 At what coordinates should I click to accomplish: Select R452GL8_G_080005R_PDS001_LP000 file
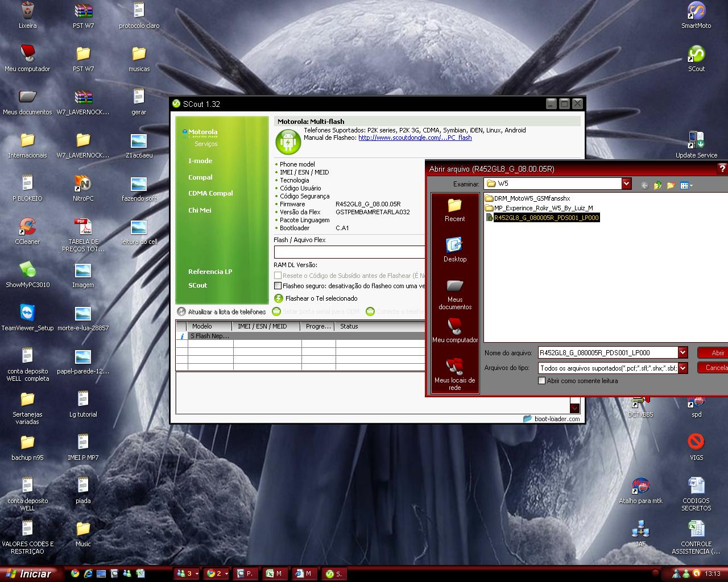click(x=542, y=218)
